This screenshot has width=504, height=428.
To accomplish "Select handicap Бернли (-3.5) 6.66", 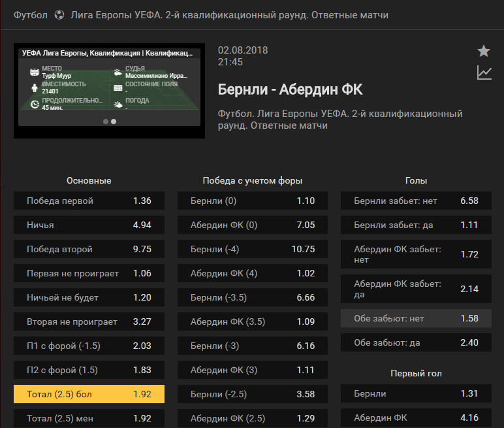I will 253,297.
